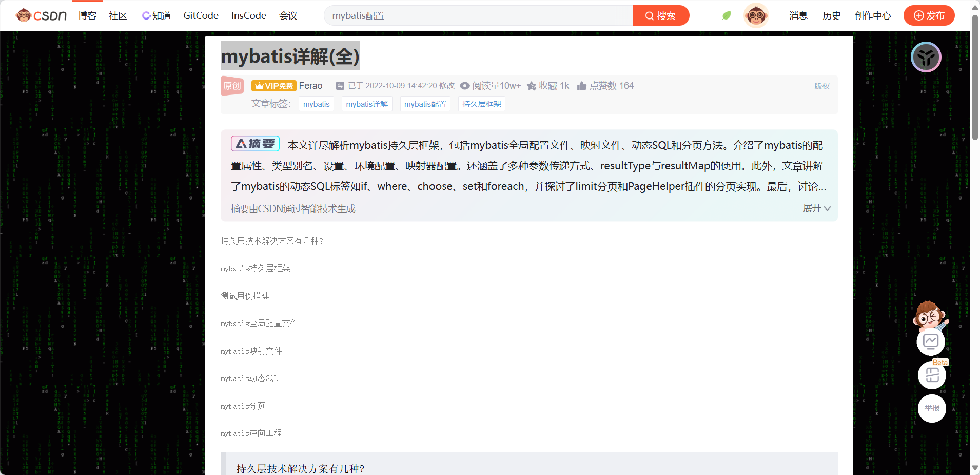980x475 pixels.
Task: Expand the article summary with 展开
Action: (816, 208)
